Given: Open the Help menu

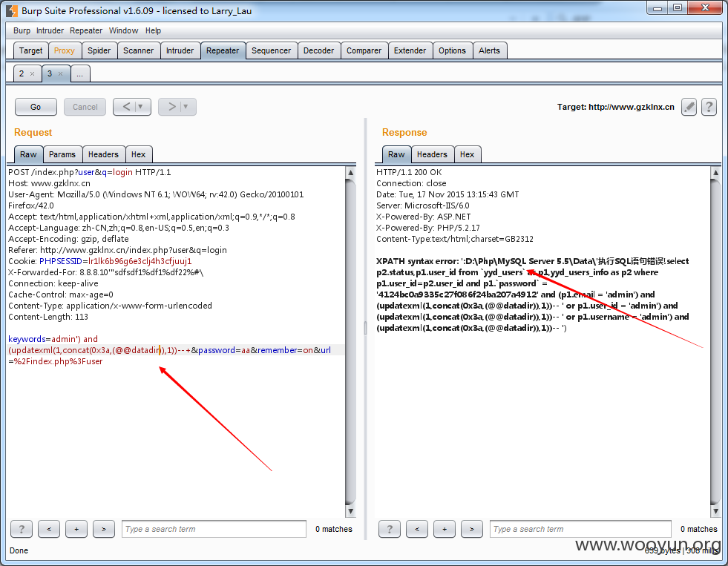Looking at the screenshot, I should (153, 30).
